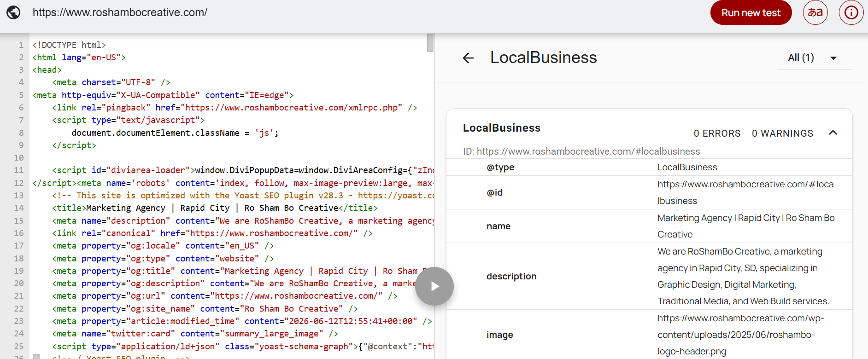Click the LocalBusiness value for @type
The width and height of the screenshot is (868, 359).
(x=687, y=167)
